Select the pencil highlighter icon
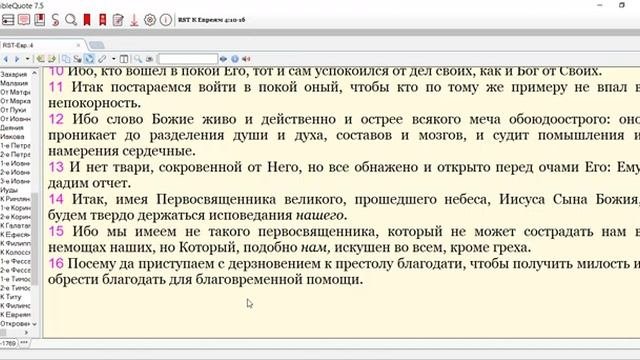This screenshot has height=360, width=640. (102, 59)
